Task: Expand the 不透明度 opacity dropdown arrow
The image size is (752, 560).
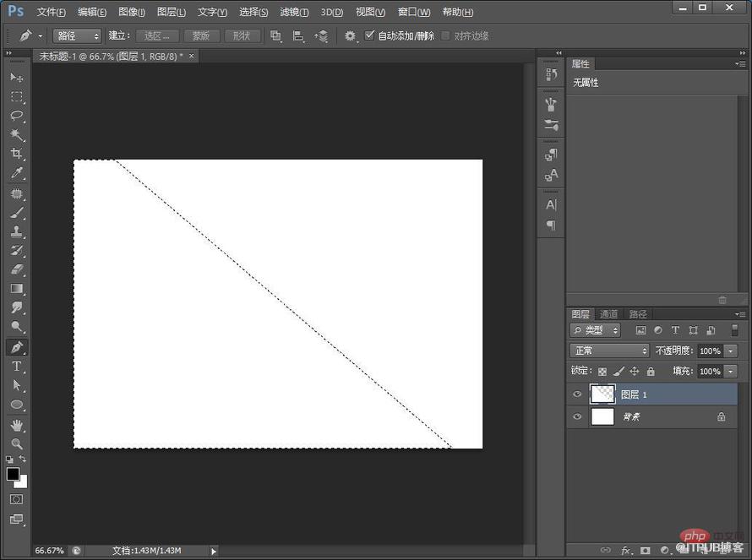Action: click(731, 351)
